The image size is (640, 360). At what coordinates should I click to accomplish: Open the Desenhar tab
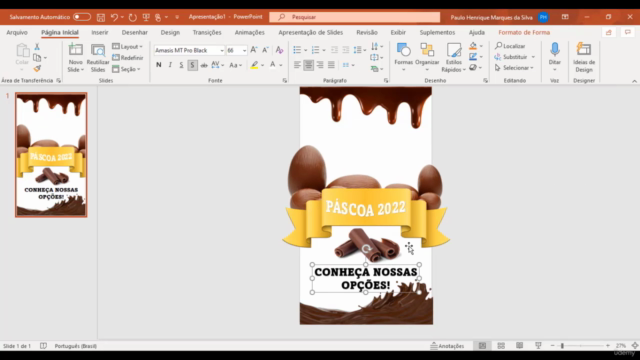tap(134, 32)
